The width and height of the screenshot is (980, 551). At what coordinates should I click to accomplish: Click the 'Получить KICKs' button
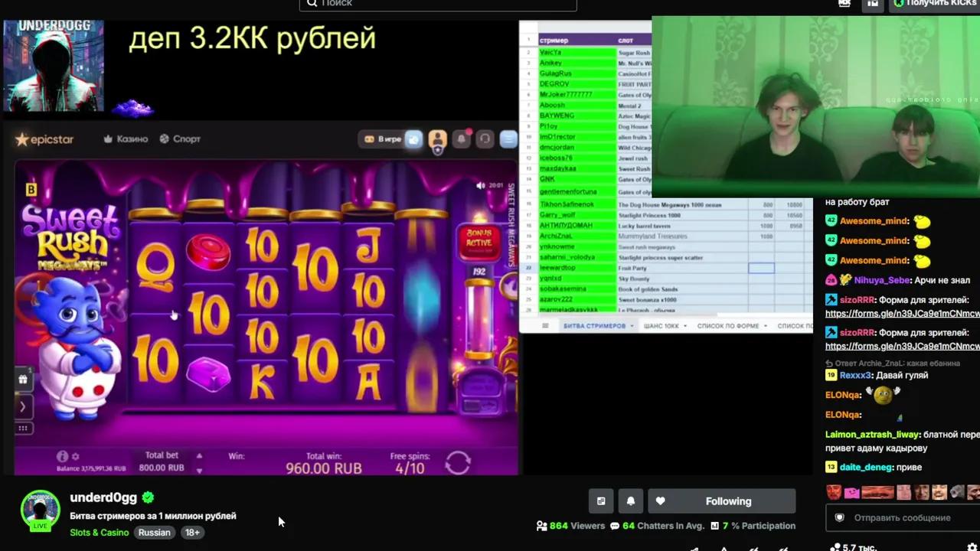[x=934, y=5]
